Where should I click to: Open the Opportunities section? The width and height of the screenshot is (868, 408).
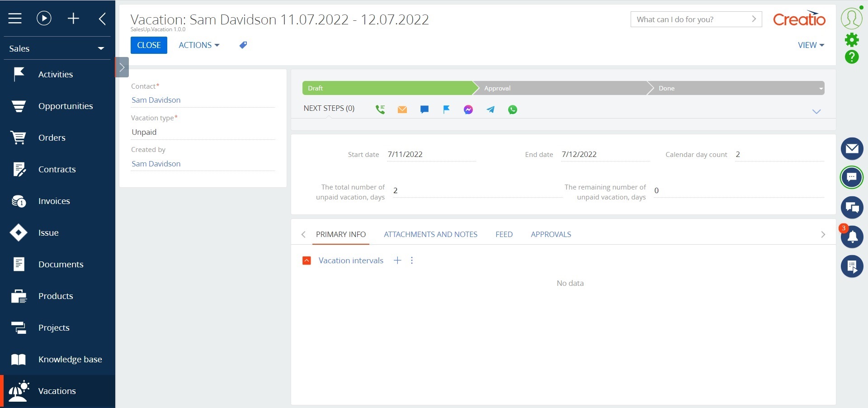pos(57,106)
